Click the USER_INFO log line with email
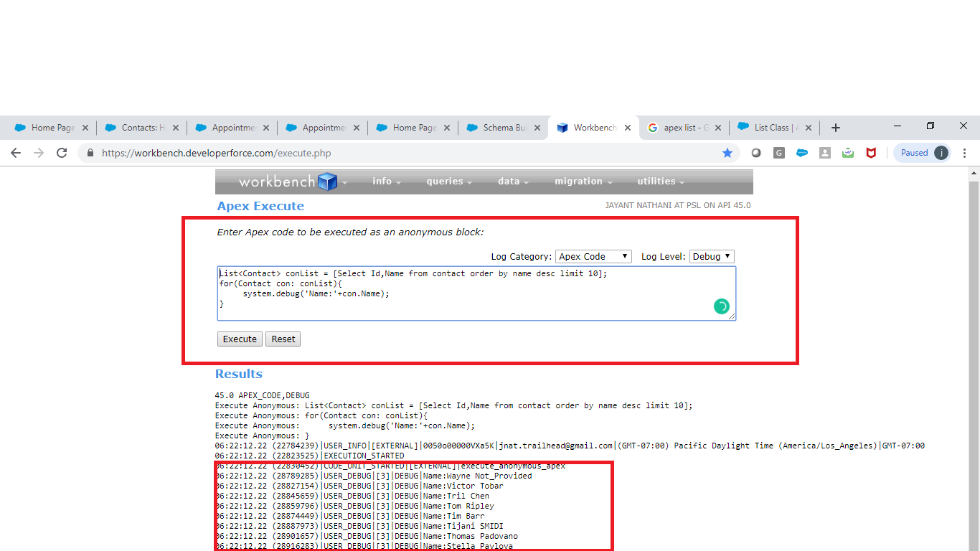The height and width of the screenshot is (551, 980). (x=570, y=446)
